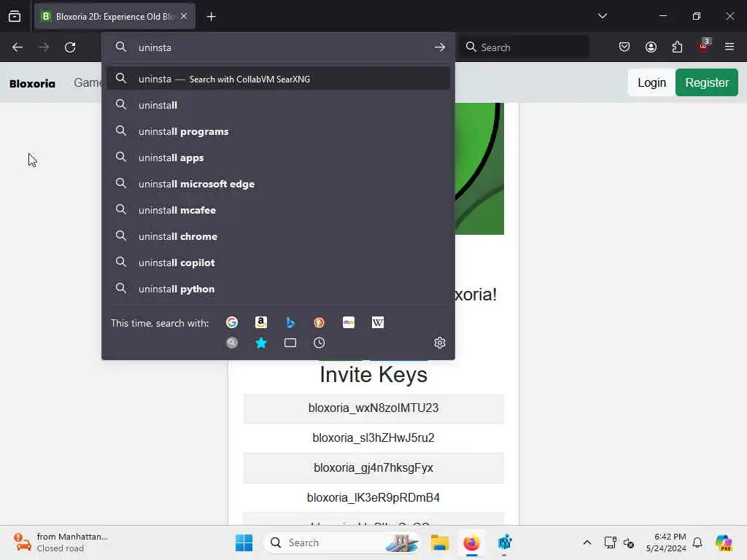Open the Firefox hamburger application menu
This screenshot has width=747, height=560.
pos(729,47)
